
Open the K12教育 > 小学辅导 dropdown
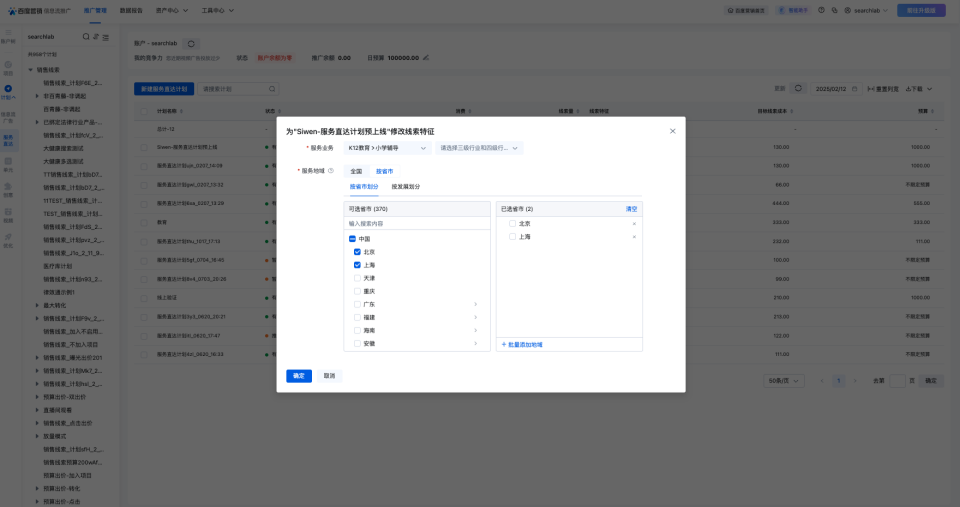(x=388, y=148)
